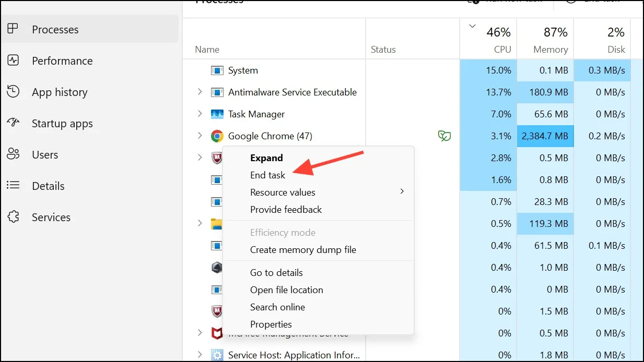Viewport: 644px width, 362px height.
Task: Click the Details list icon in sidebar
Action: (x=13, y=186)
